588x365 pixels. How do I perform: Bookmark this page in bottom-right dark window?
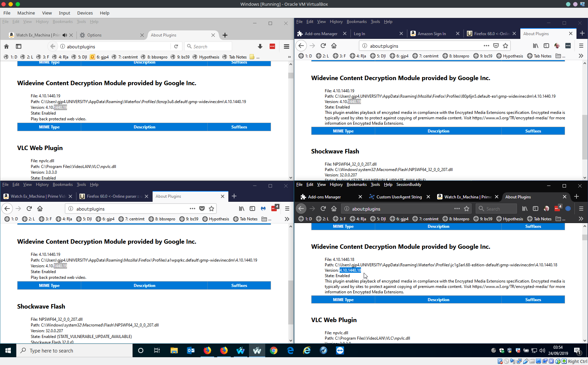click(x=467, y=209)
